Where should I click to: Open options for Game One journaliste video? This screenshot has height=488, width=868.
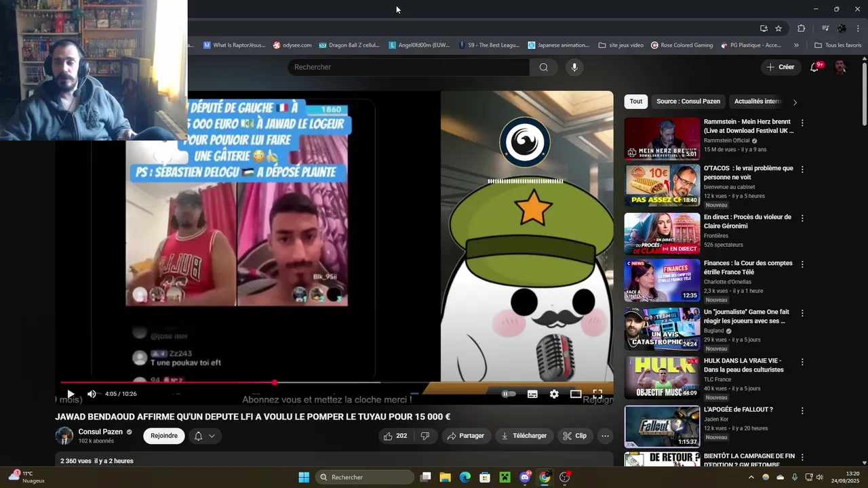802,313
